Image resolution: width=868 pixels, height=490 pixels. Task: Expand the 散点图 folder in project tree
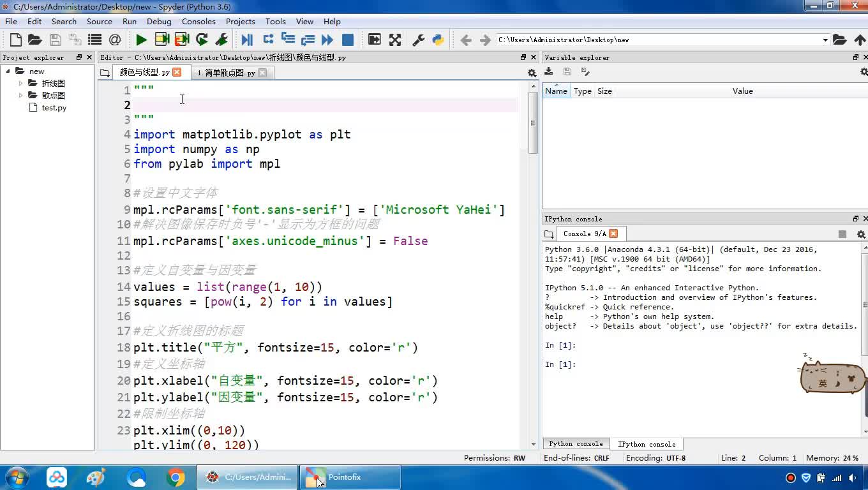pos(21,95)
